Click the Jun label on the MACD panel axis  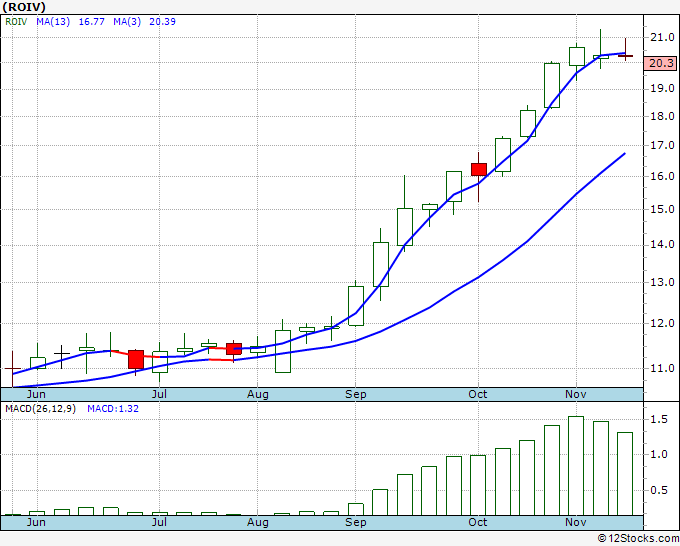37,522
